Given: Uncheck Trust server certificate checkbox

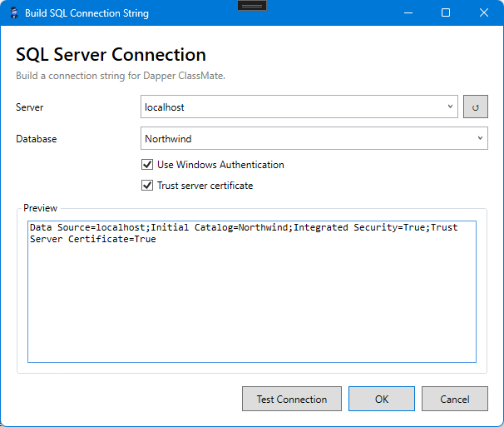Looking at the screenshot, I should [x=147, y=186].
